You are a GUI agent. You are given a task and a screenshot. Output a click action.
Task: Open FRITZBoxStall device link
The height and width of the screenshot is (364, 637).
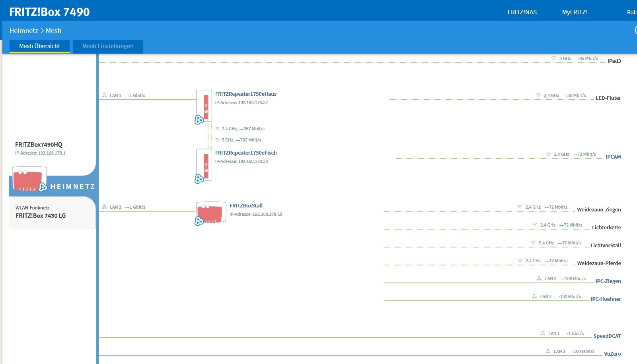tap(246, 206)
